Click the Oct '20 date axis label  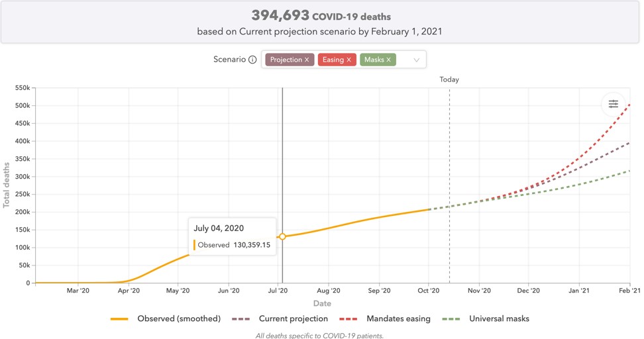click(429, 291)
